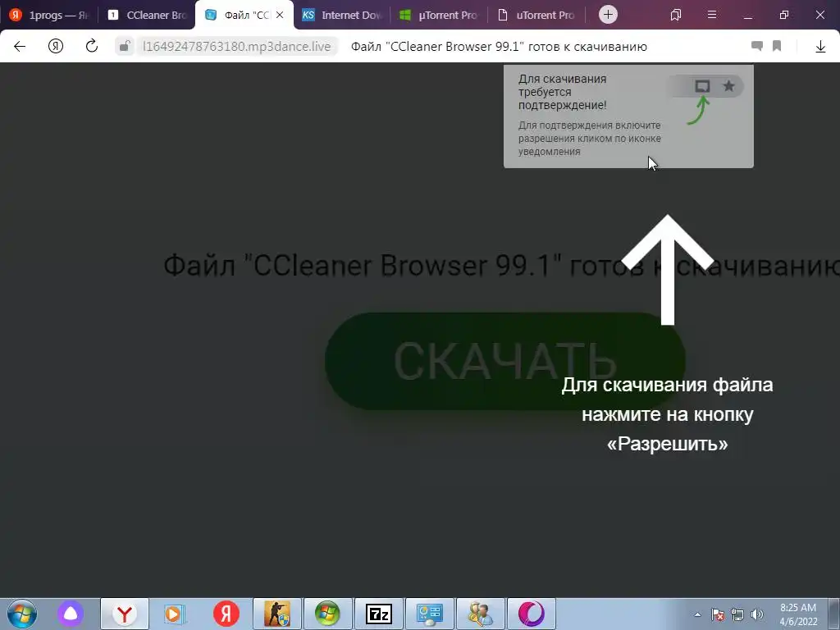The image size is (840, 630).
Task: Open 7-Zip from taskbar
Action: click(378, 614)
